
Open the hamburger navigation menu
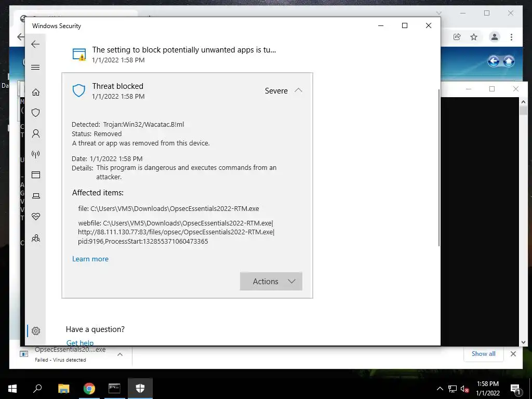pos(35,67)
